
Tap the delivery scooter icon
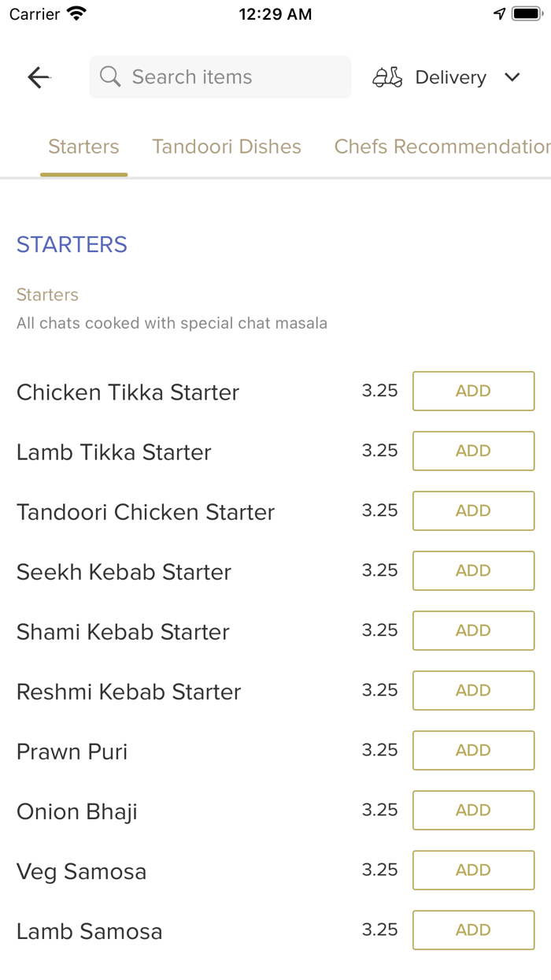pos(387,77)
